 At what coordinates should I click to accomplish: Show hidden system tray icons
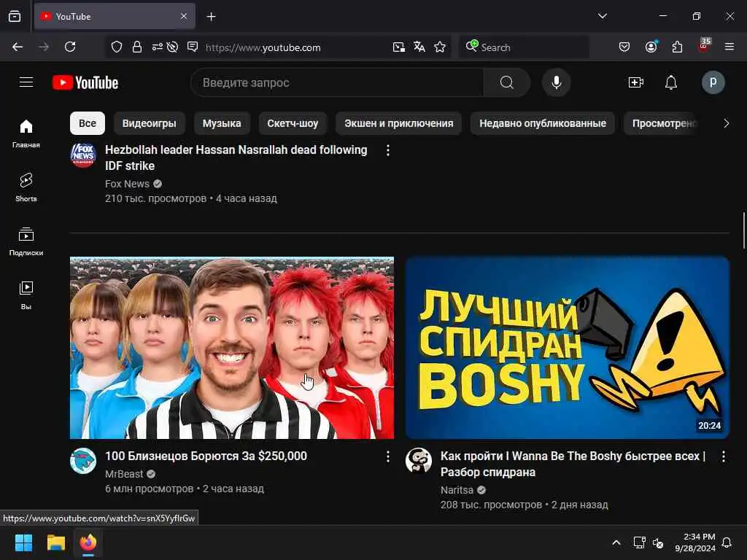click(x=616, y=542)
